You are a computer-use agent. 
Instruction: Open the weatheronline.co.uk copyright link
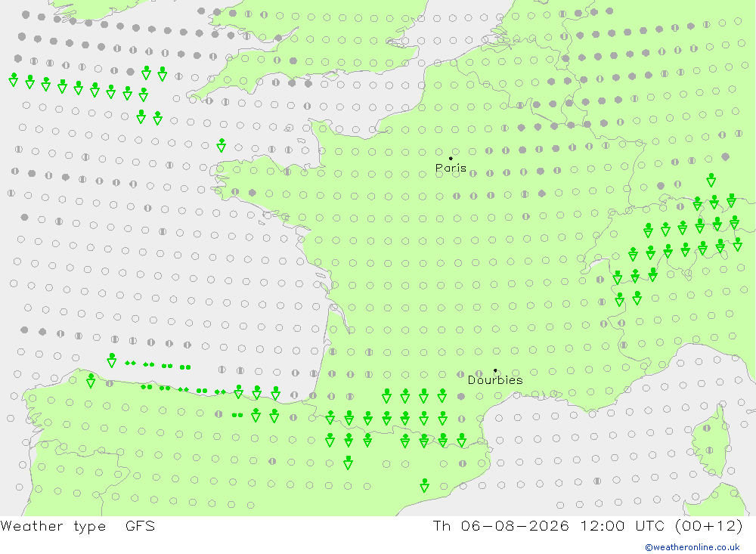click(692, 547)
